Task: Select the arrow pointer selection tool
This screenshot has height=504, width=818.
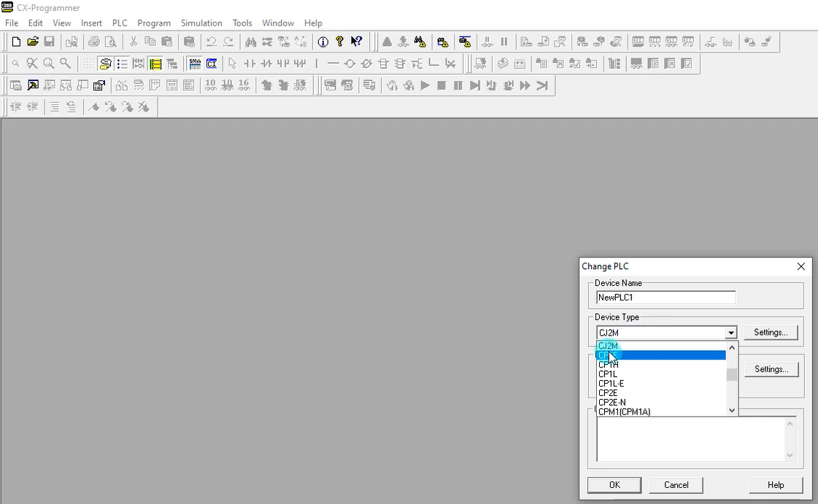Action: point(232,63)
